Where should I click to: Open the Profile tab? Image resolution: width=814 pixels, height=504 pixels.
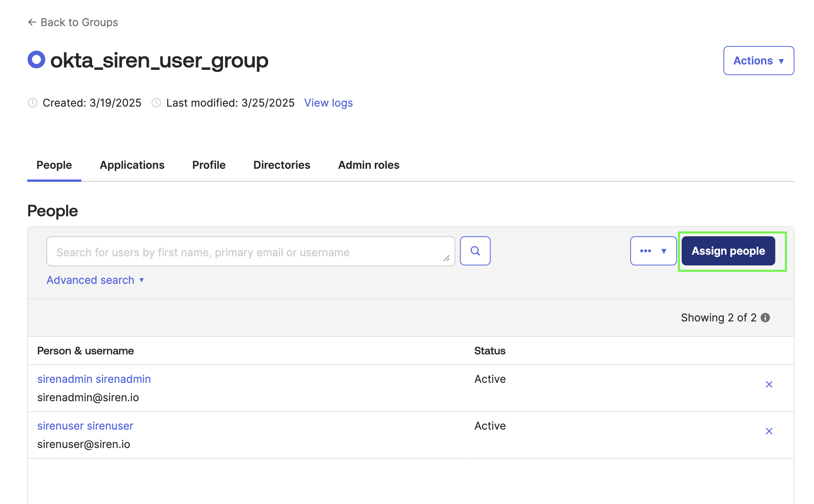[x=209, y=165]
